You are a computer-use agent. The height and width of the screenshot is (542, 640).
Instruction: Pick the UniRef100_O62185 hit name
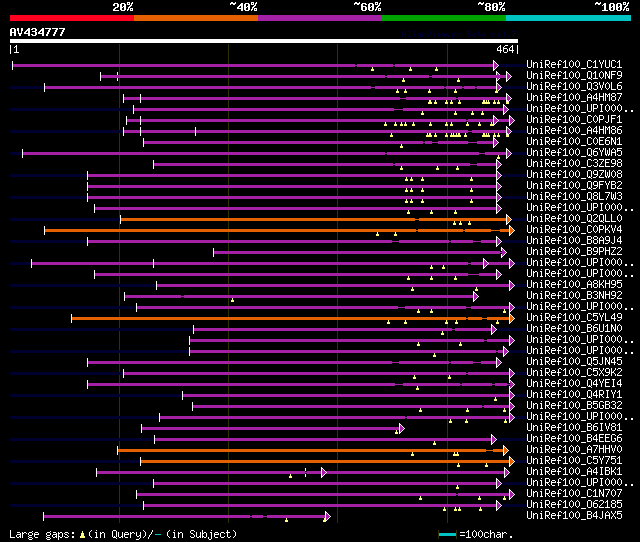pos(574,505)
